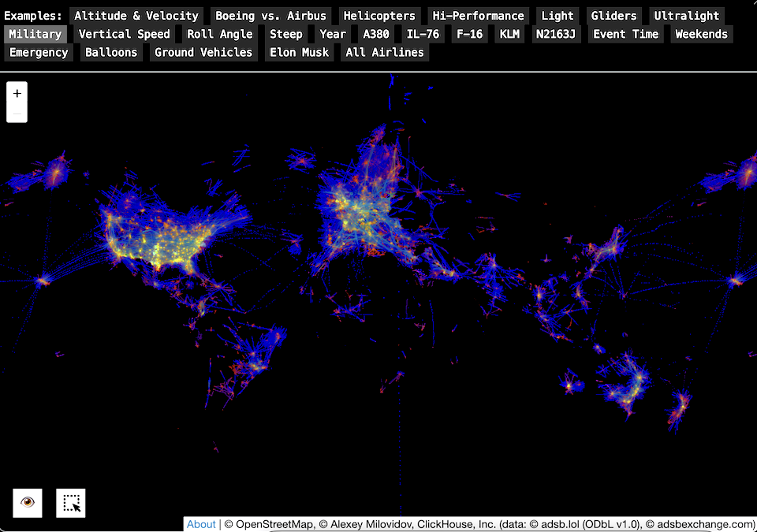This screenshot has height=532, width=757.
Task: Open the Vertical Speed example
Action: pos(124,34)
